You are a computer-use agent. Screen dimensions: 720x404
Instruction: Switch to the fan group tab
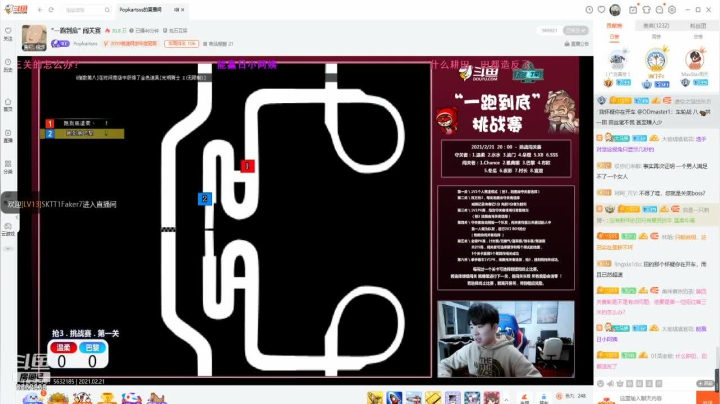(698, 26)
